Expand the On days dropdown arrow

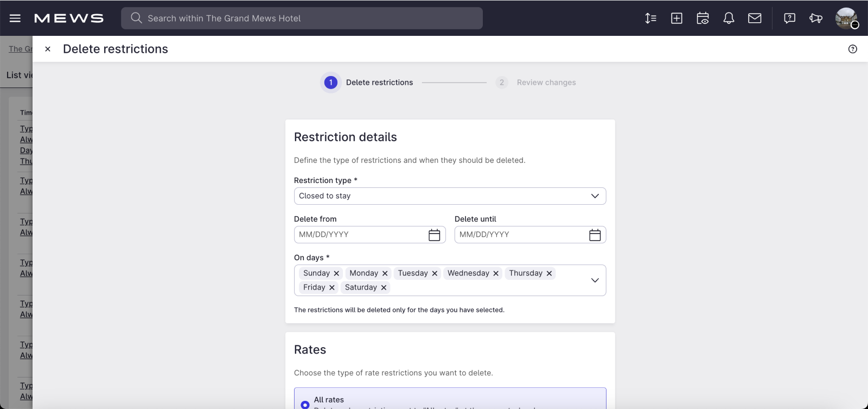click(595, 280)
